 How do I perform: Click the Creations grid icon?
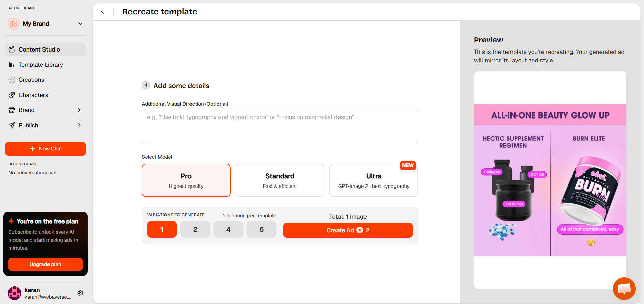click(12, 80)
